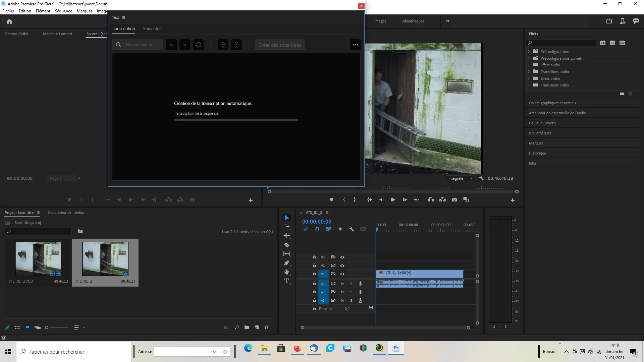The height and width of the screenshot is (362, 644).
Task: Click the Créer des sous-titres button
Action: coord(280,45)
